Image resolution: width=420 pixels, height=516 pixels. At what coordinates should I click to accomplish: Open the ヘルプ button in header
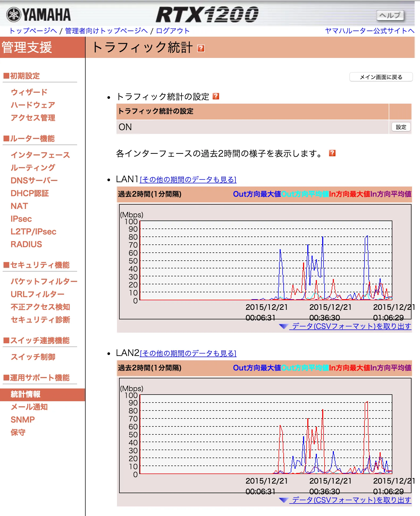click(390, 16)
